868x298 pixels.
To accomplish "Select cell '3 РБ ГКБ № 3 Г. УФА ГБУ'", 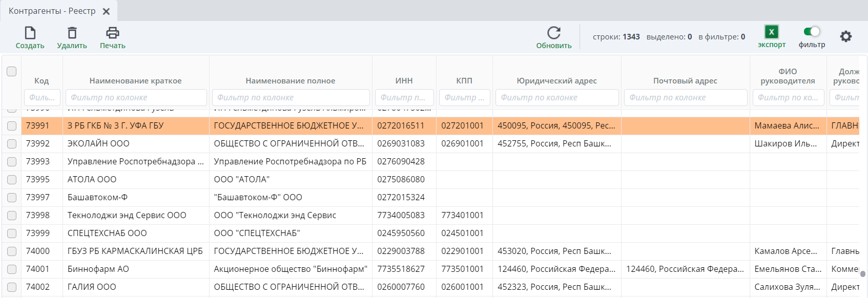I will tap(136, 126).
